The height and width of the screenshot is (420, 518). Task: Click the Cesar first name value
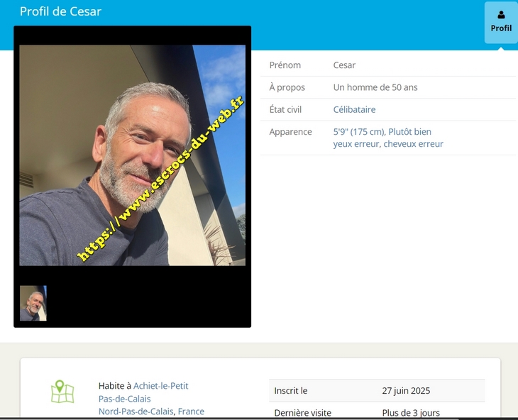pyautogui.click(x=344, y=65)
